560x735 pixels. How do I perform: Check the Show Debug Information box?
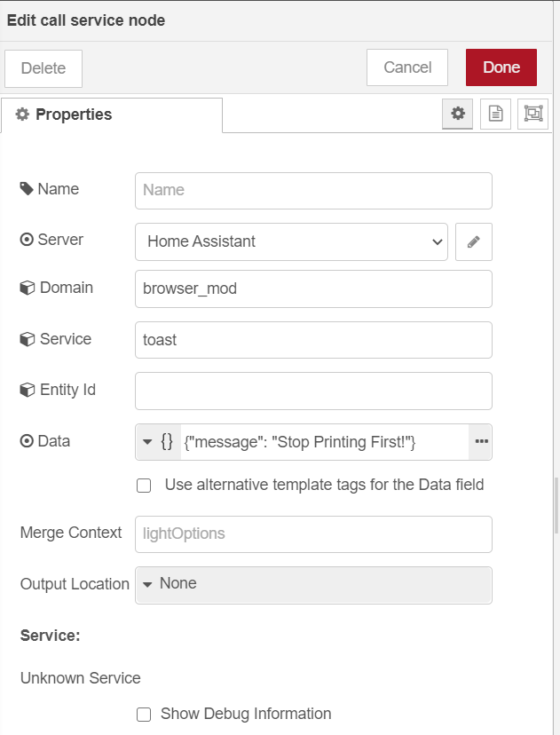[x=144, y=714]
